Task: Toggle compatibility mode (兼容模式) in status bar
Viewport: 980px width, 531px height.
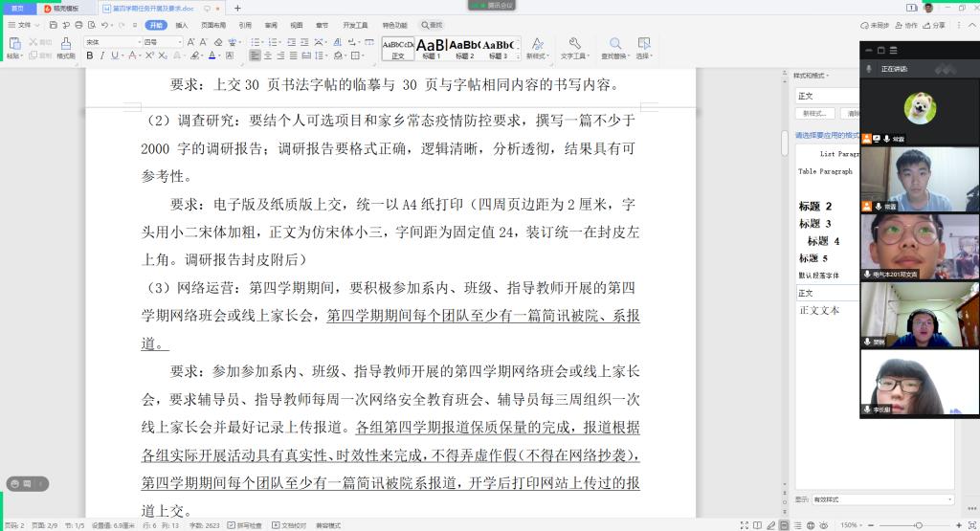Action: click(328, 525)
